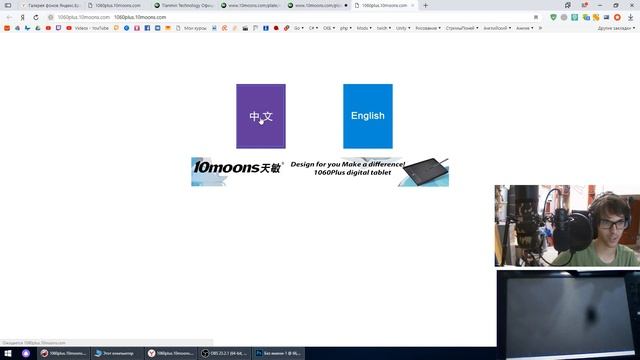Open the 'Другие закладки' bookmarks folder
This screenshot has height=360, width=640.
coord(616,28)
